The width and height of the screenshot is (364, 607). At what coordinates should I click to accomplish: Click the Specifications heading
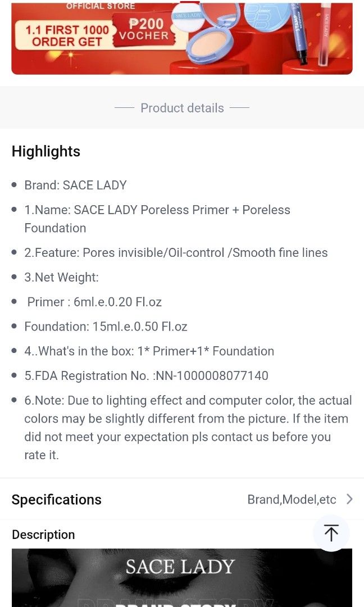(56, 499)
